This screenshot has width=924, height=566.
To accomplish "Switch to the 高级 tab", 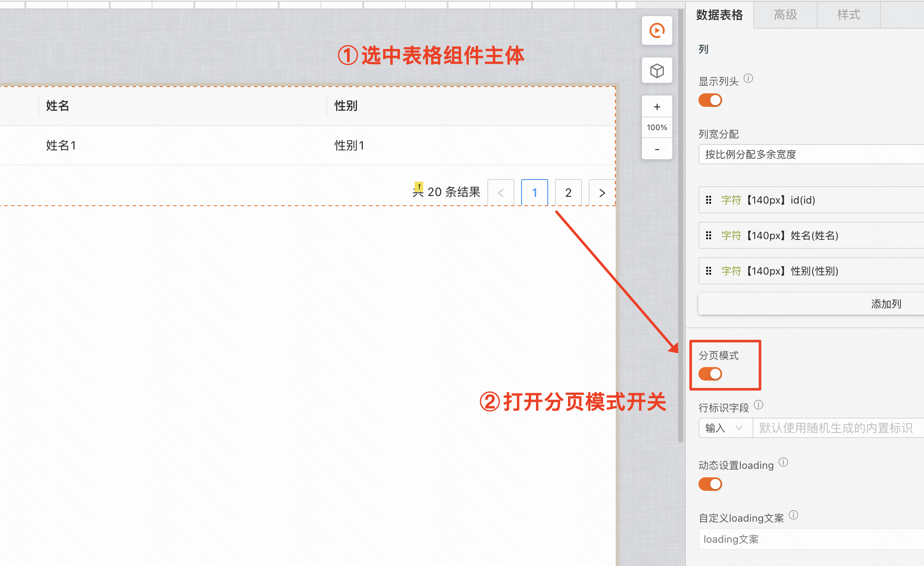I will pos(785,15).
